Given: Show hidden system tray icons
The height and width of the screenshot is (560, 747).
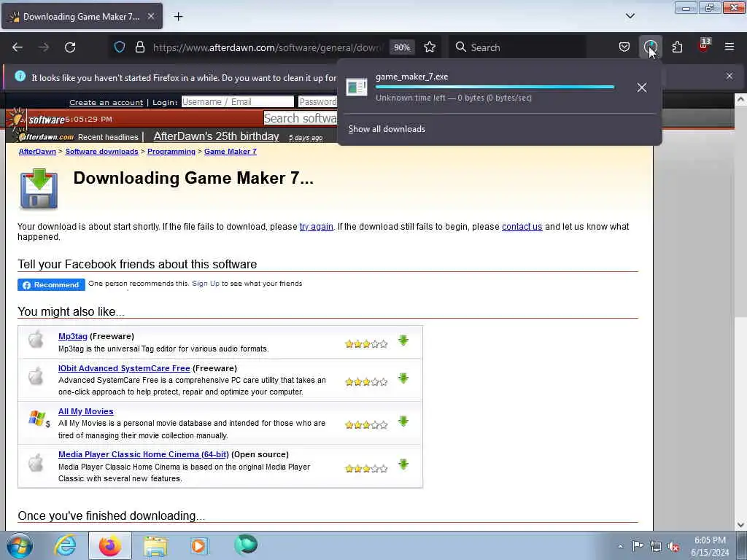Looking at the screenshot, I should tap(620, 547).
